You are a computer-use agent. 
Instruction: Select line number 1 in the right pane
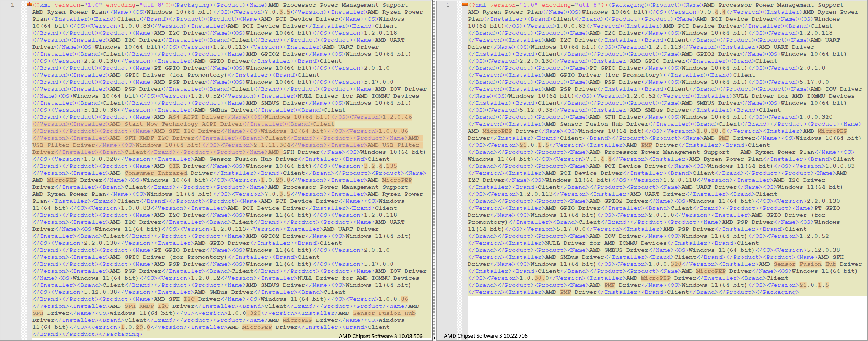448,5
